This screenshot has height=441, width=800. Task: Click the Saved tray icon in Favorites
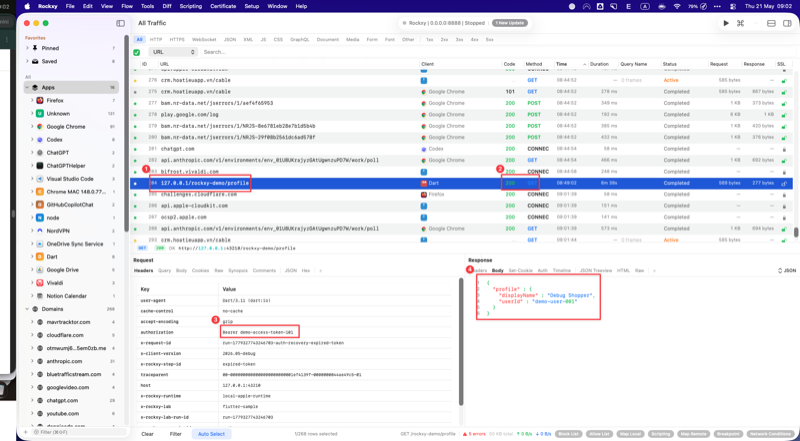coord(35,61)
